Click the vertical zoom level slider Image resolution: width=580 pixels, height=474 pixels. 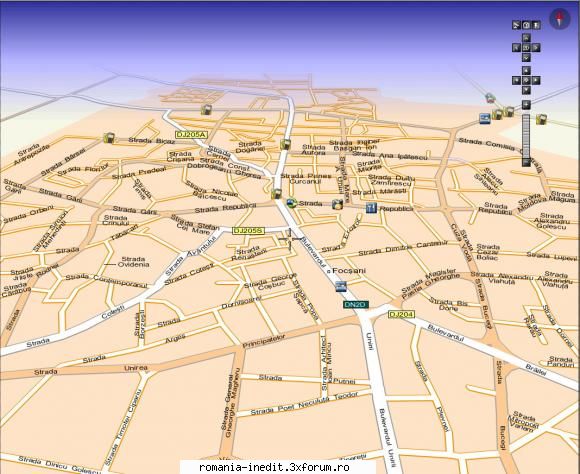pyautogui.click(x=526, y=135)
